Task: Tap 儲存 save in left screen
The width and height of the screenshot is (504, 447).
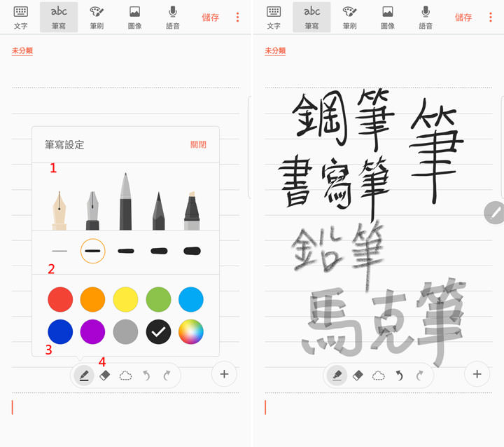Action: click(x=210, y=18)
